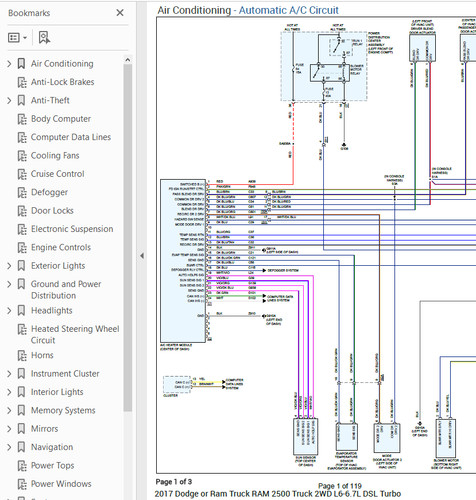Open the Heated Steering Wheel Circuit bookmark
Image resolution: width=476 pixels, height=500 pixels.
[x=75, y=334]
